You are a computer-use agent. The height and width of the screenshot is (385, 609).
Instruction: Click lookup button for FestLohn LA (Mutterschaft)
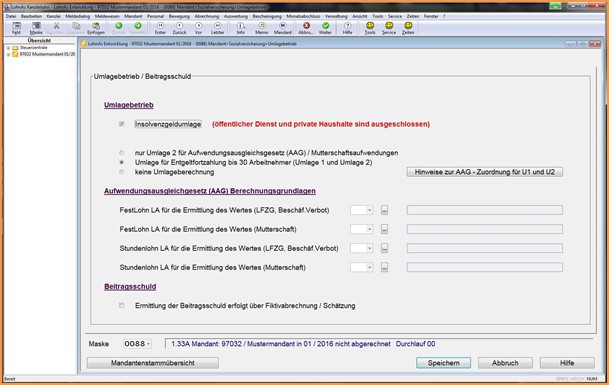pyautogui.click(x=384, y=229)
